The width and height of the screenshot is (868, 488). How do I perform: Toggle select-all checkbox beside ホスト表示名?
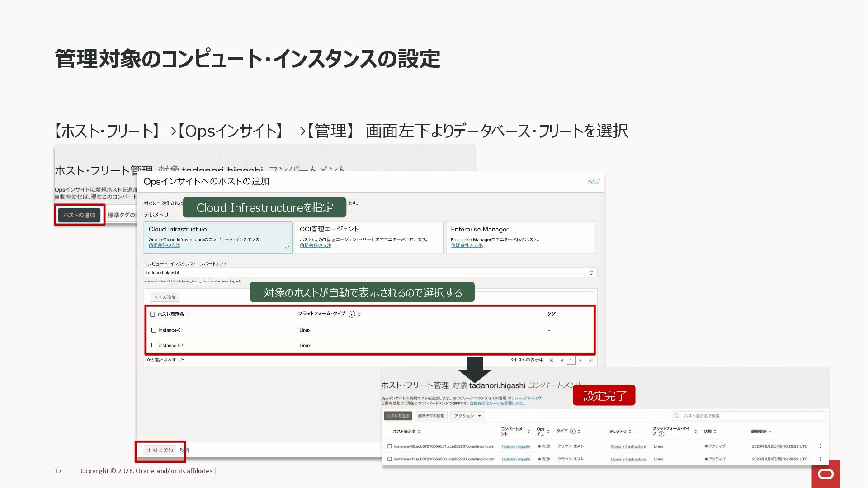click(152, 314)
